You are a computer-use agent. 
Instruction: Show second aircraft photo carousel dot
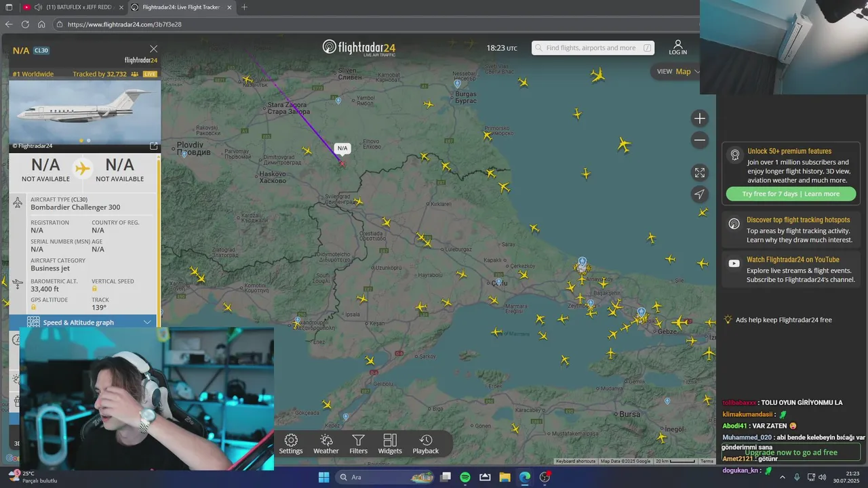[x=89, y=140]
